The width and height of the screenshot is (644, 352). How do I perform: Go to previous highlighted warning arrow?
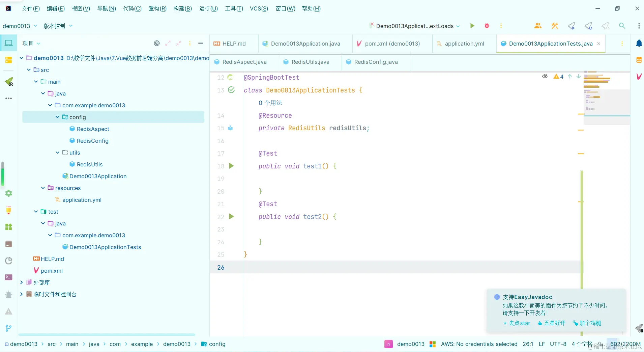pos(570,76)
